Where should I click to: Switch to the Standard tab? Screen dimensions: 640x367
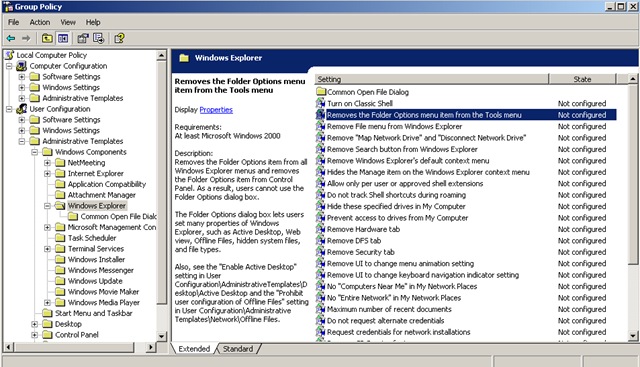(x=238, y=349)
